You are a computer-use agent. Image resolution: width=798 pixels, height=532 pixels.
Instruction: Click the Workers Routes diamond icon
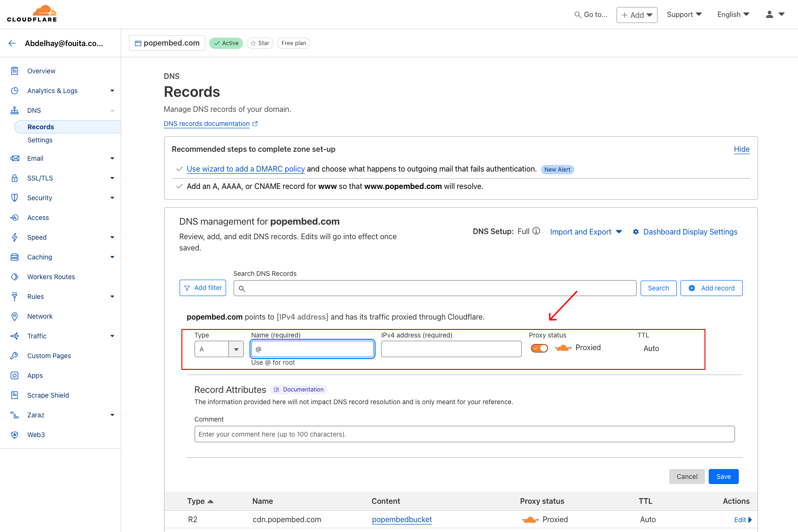pyautogui.click(x=15, y=277)
